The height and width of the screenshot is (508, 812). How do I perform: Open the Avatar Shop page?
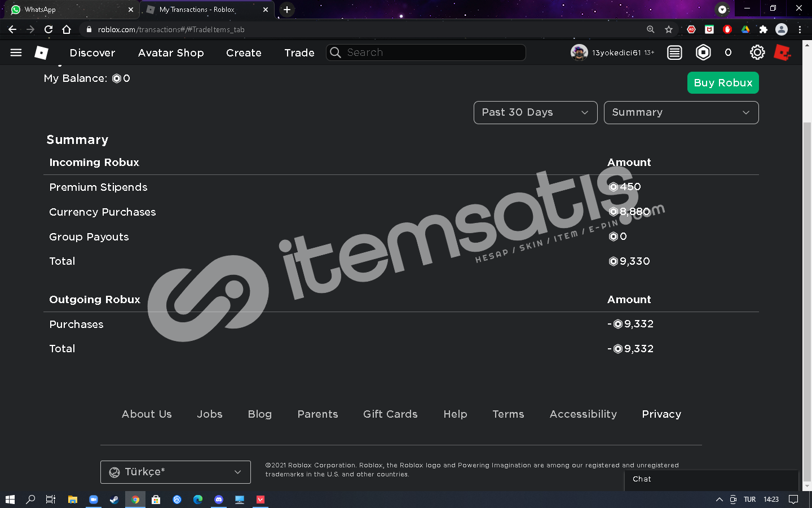171,52
